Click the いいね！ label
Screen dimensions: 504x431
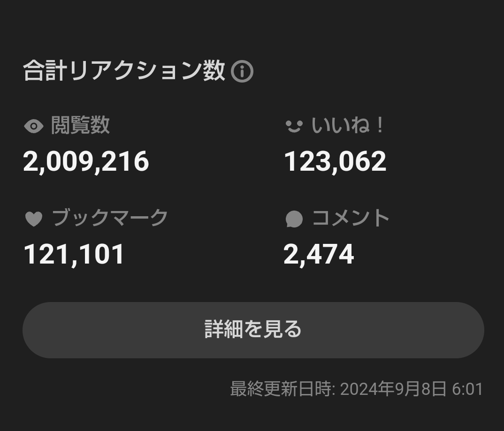tap(348, 126)
